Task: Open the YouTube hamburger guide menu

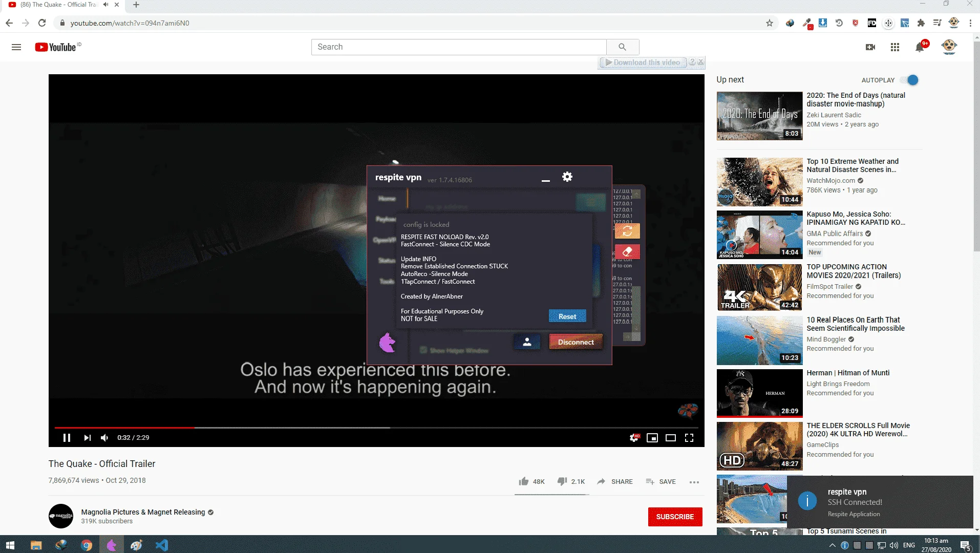Action: pyautogui.click(x=16, y=47)
